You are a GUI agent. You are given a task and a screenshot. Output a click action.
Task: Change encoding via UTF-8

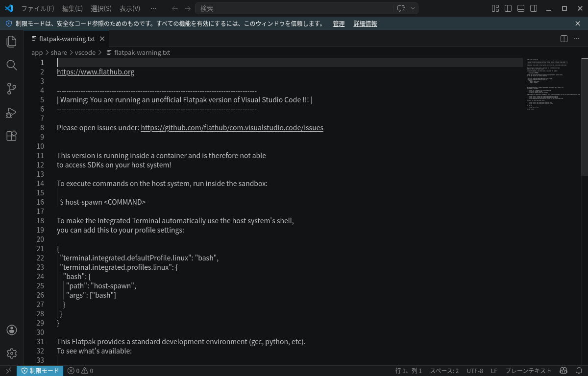tap(475, 371)
